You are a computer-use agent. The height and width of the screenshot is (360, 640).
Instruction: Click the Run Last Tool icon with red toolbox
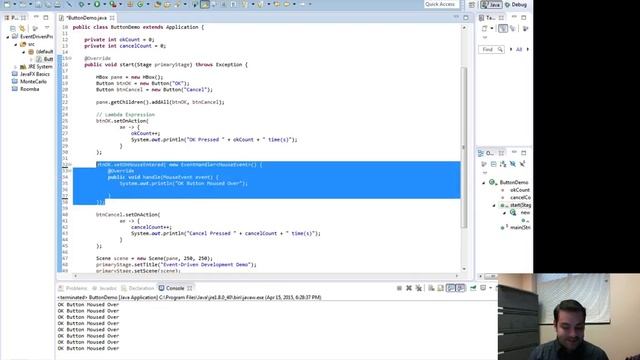click(113, 4)
